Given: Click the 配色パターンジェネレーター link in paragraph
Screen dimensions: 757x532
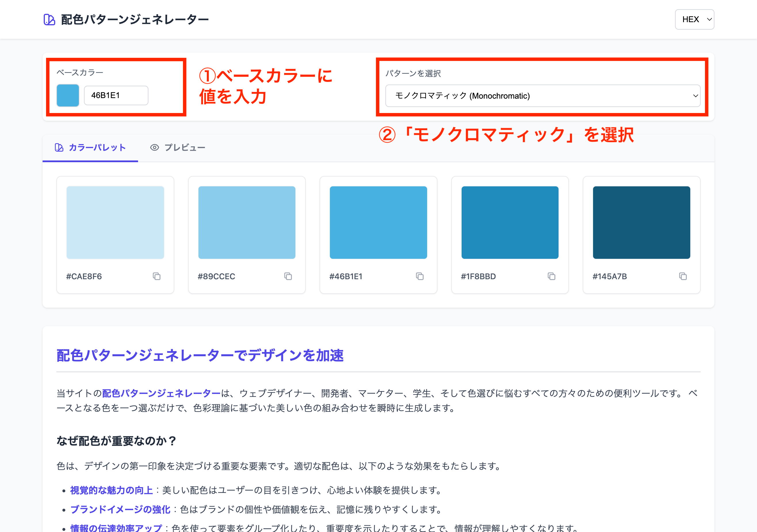Looking at the screenshot, I should (161, 393).
